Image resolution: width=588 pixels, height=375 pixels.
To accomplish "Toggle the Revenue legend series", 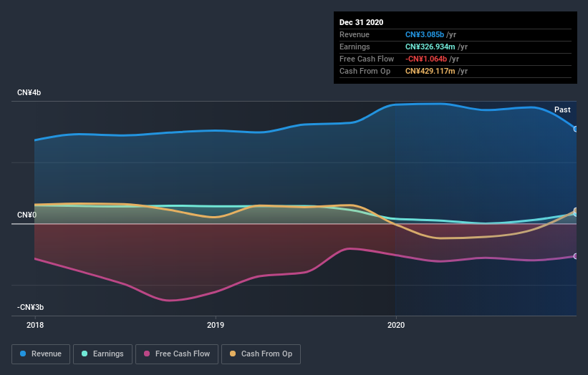I will coord(41,354).
